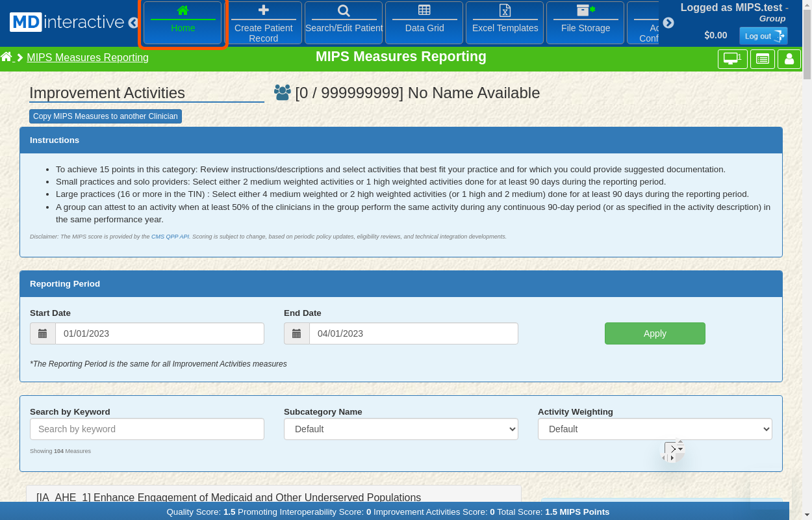812x520 pixels.
Task: Follow the CMS QPP API link
Action: 170,237
